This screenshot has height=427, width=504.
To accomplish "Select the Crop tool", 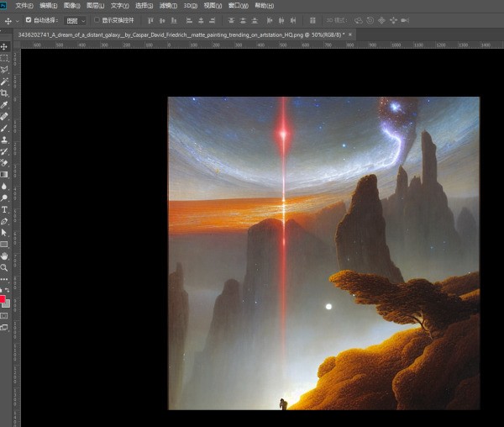I will [4, 93].
